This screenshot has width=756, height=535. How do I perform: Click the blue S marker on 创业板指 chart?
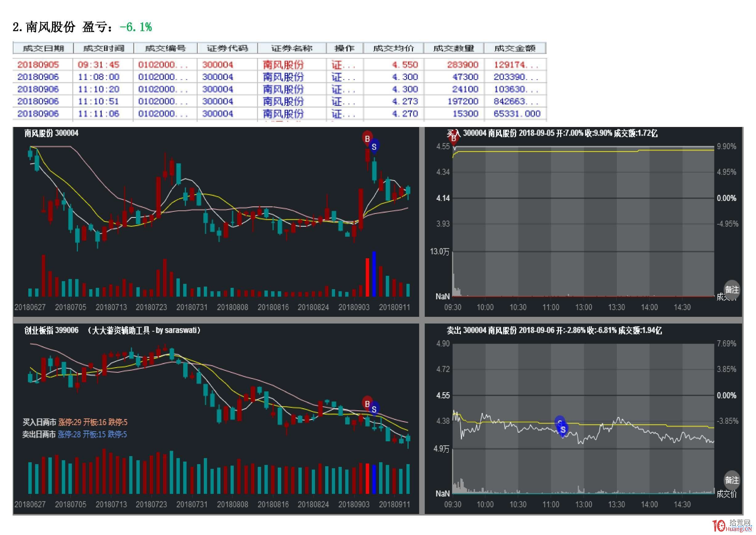(x=374, y=409)
